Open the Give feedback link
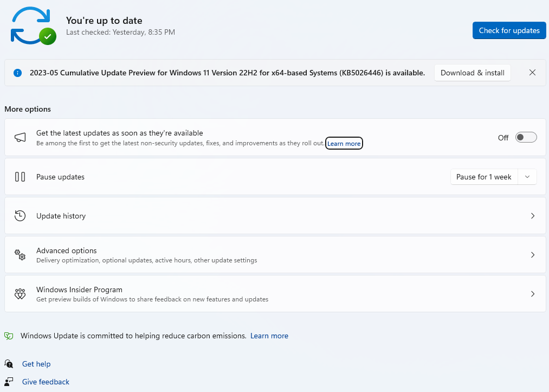The width and height of the screenshot is (549, 392). (46, 382)
